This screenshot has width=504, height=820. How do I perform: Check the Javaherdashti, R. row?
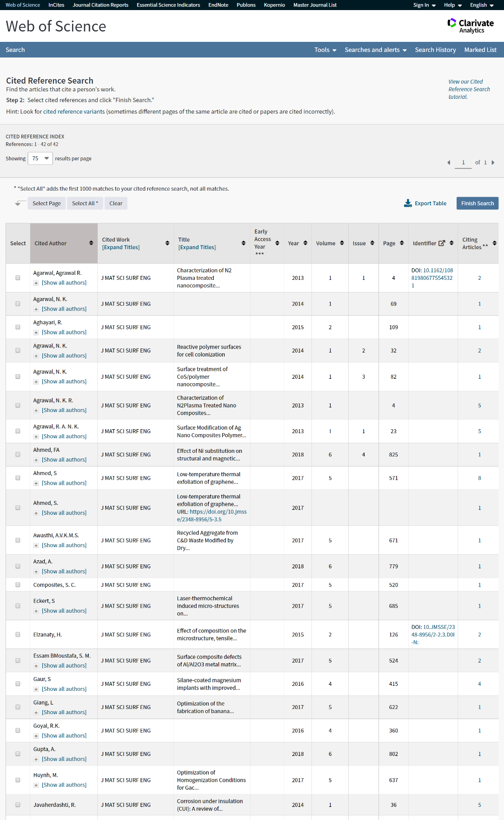(x=18, y=805)
